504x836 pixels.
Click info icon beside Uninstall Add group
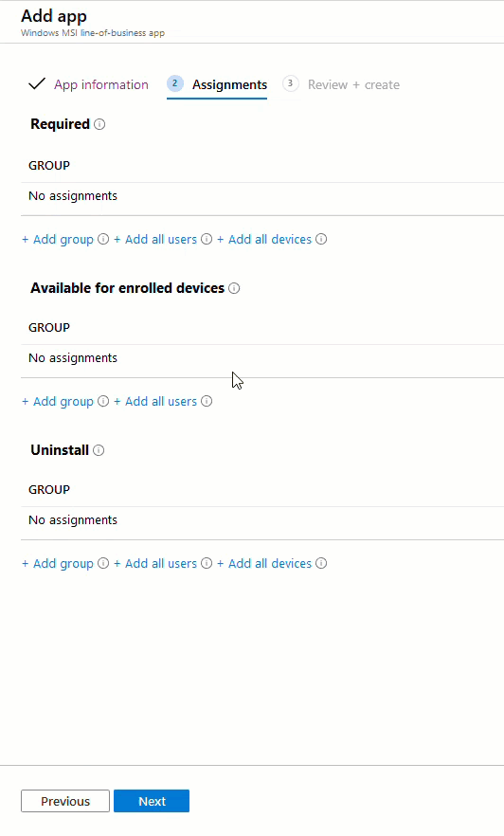pyautogui.click(x=103, y=564)
